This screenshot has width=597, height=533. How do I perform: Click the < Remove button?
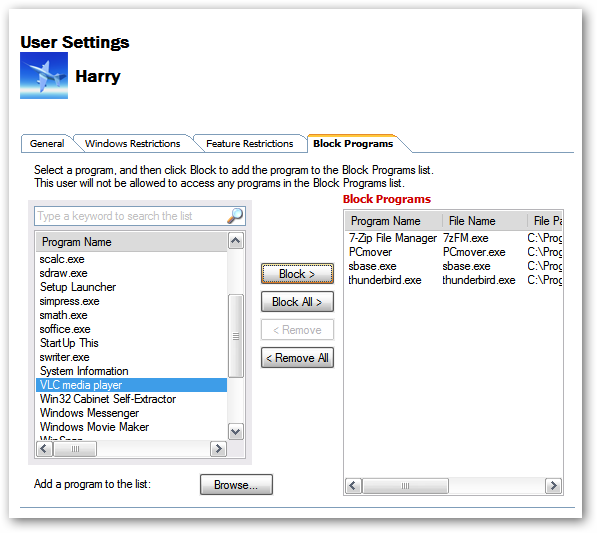(x=297, y=330)
